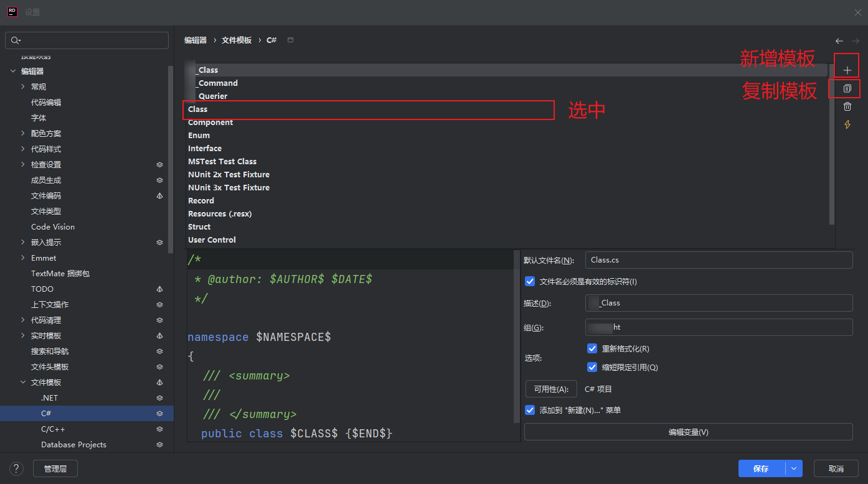Click the 默认文件名 input field
Screen dimensions: 868x484
[x=719, y=260]
